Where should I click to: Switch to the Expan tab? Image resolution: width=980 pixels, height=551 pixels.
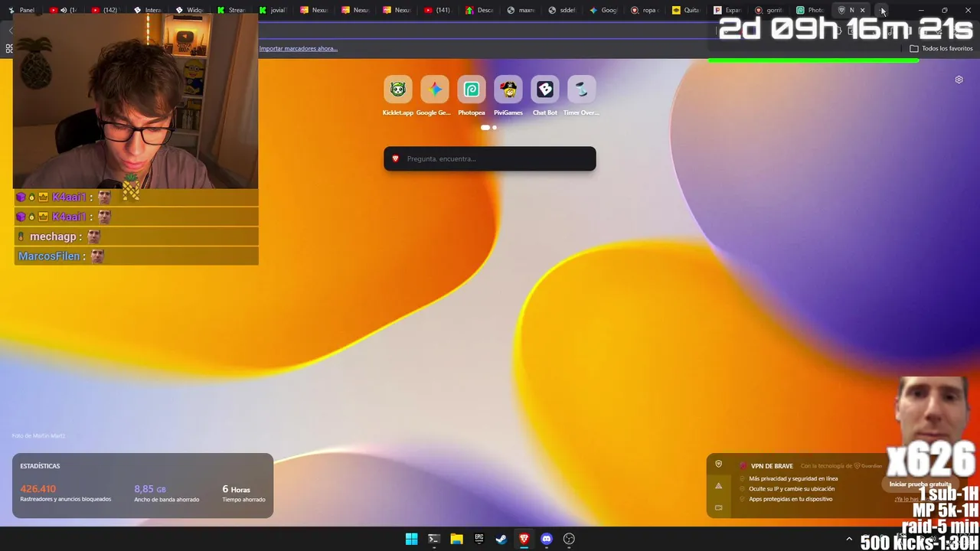click(x=727, y=10)
